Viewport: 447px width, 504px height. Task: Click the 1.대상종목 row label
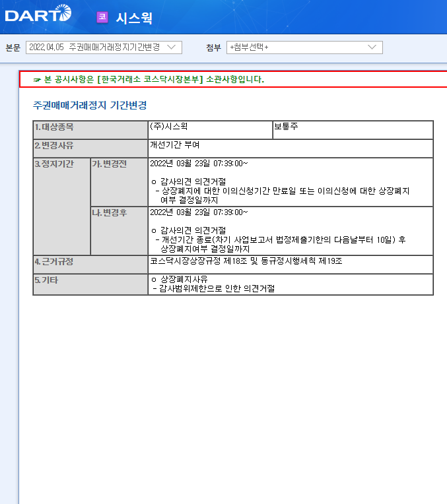point(90,130)
